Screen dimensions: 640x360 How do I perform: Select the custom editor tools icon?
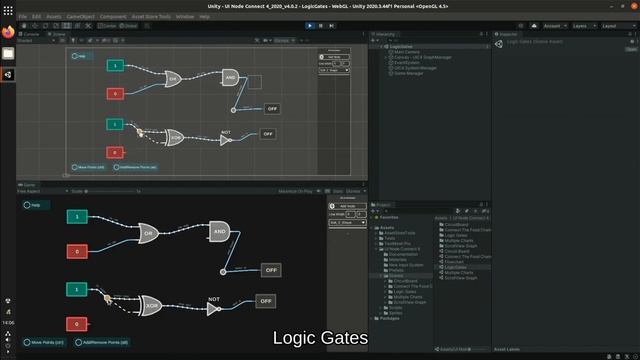click(88, 26)
